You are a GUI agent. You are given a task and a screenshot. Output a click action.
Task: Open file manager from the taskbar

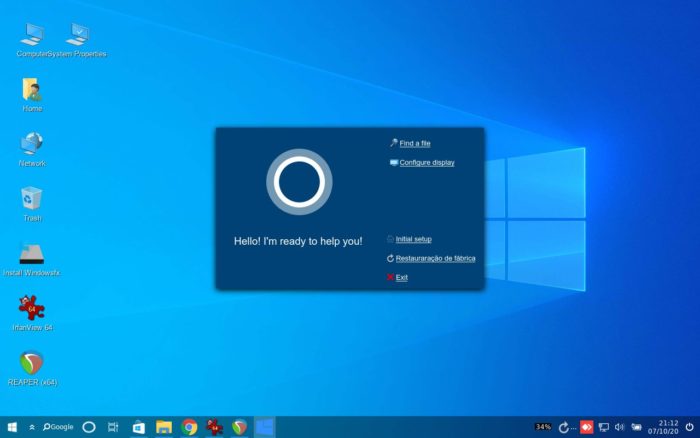[x=164, y=427]
